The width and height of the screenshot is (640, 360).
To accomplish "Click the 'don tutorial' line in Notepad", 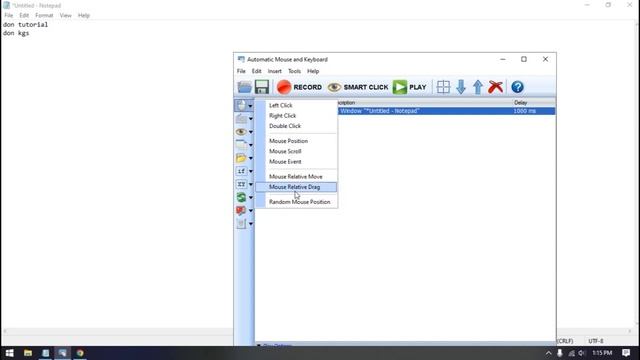I will coord(25,24).
